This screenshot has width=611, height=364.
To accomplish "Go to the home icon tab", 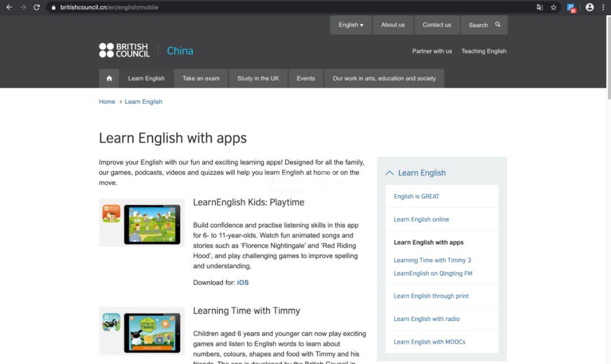I will pyautogui.click(x=109, y=78).
